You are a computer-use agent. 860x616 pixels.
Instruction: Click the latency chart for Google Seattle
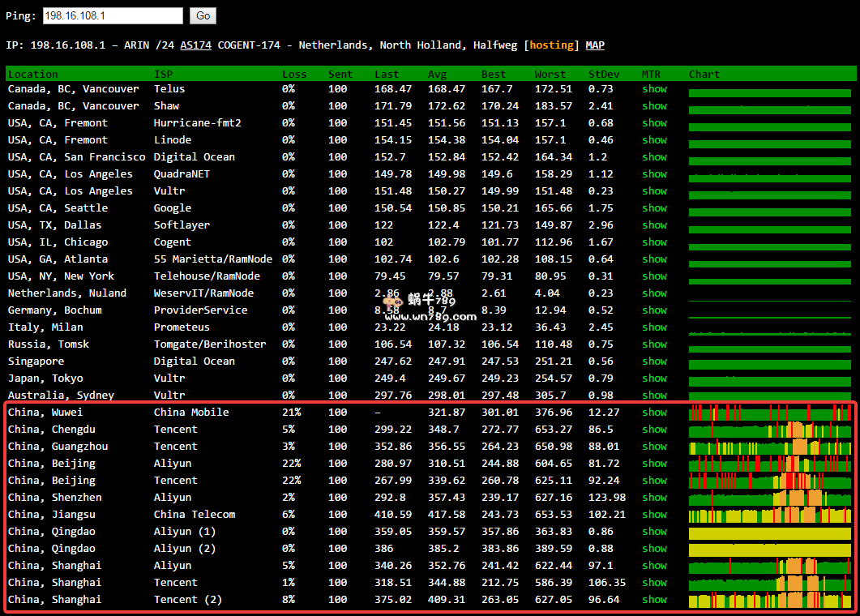click(768, 207)
